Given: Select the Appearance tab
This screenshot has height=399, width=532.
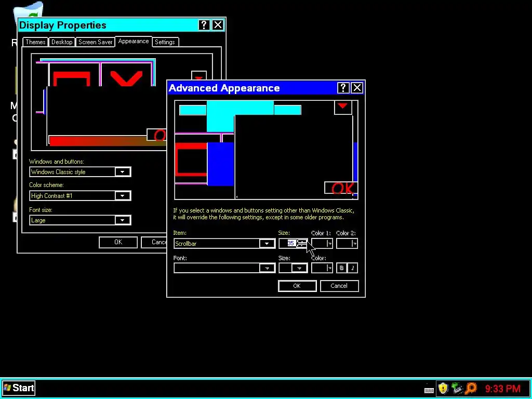Looking at the screenshot, I should tap(134, 41).
